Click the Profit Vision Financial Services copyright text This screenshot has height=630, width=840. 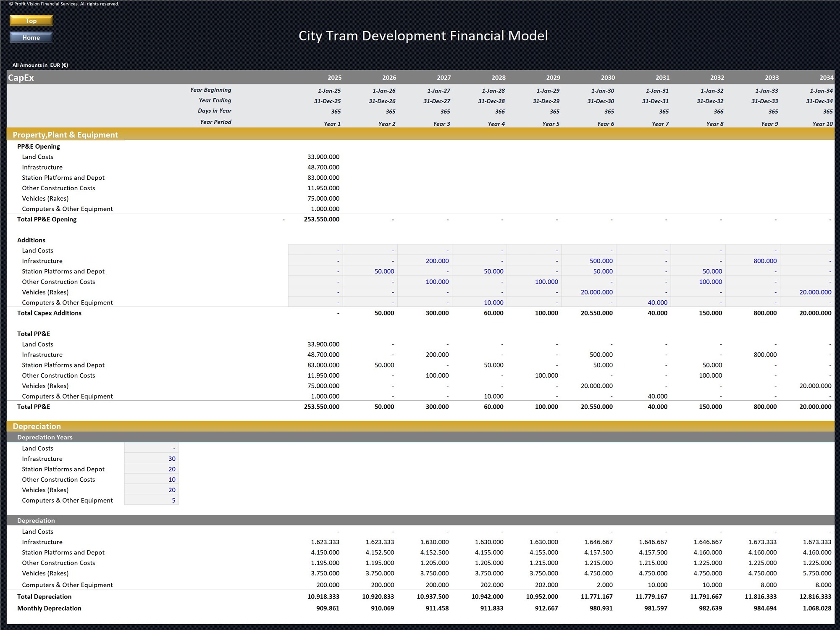coord(63,3)
